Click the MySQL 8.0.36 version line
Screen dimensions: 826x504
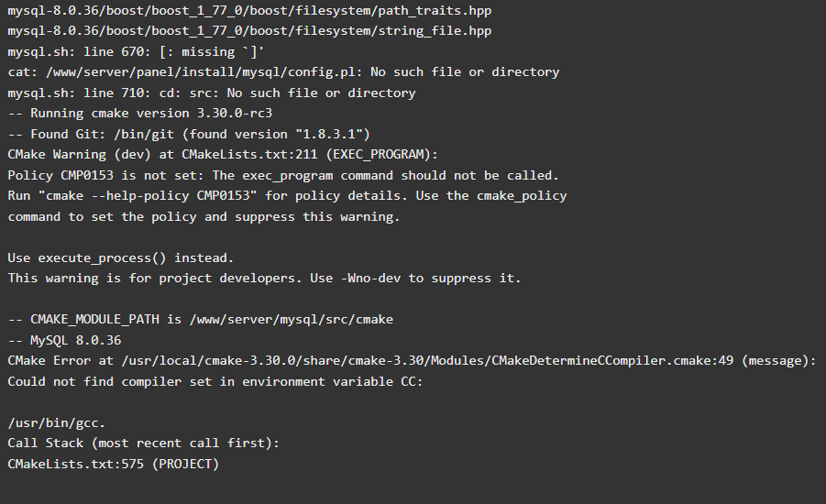64,340
